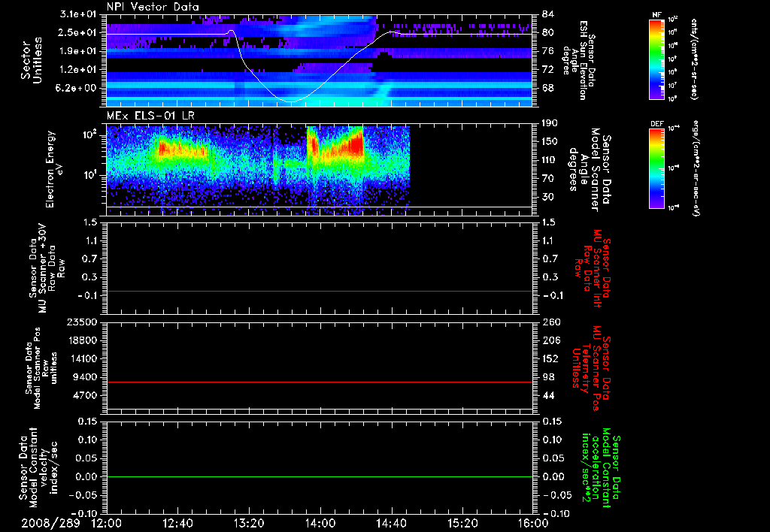
Task: Click the 'MU Scanner +30V Raw Data' axis title
Action: 47,268
